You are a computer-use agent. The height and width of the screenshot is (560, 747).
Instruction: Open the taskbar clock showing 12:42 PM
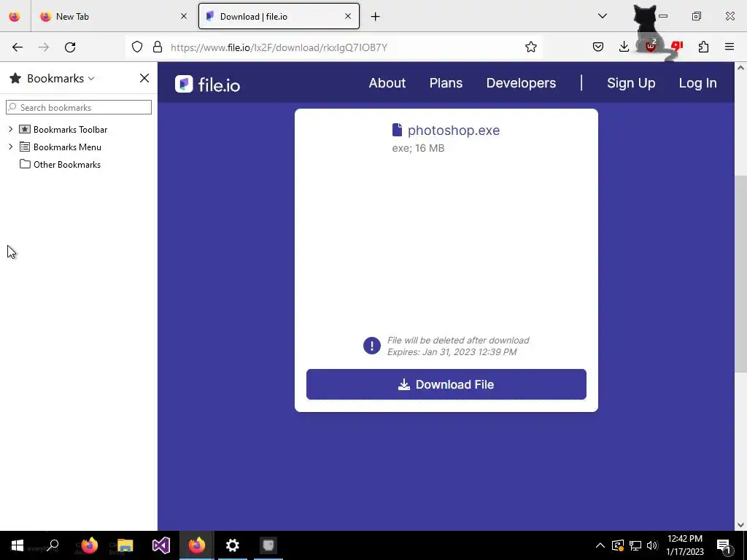tap(684, 545)
